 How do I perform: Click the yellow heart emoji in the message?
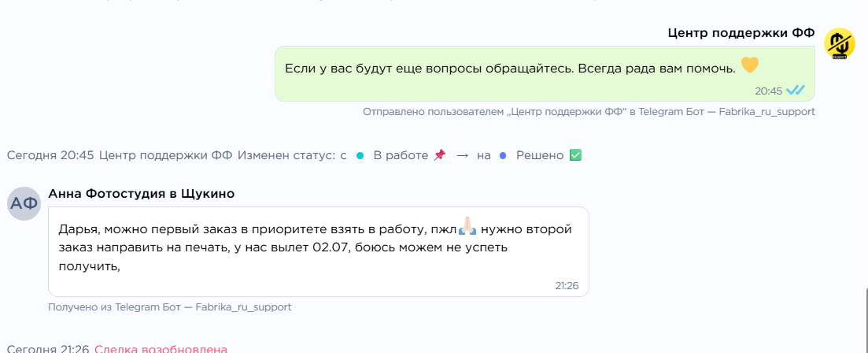749,65
